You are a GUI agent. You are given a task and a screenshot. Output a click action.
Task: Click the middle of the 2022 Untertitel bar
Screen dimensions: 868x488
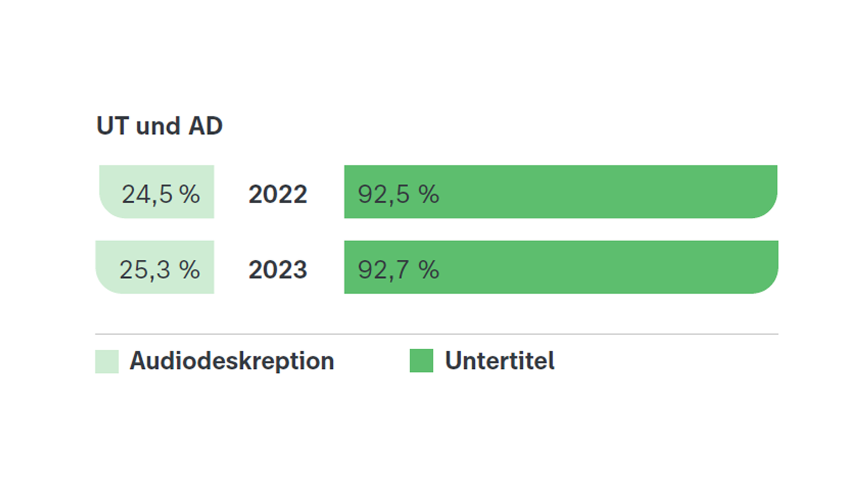point(561,192)
